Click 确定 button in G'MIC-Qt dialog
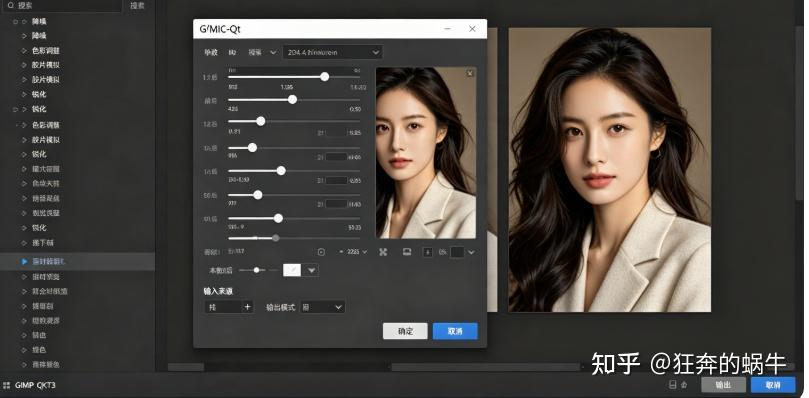The width and height of the screenshot is (809, 398). [x=405, y=331]
